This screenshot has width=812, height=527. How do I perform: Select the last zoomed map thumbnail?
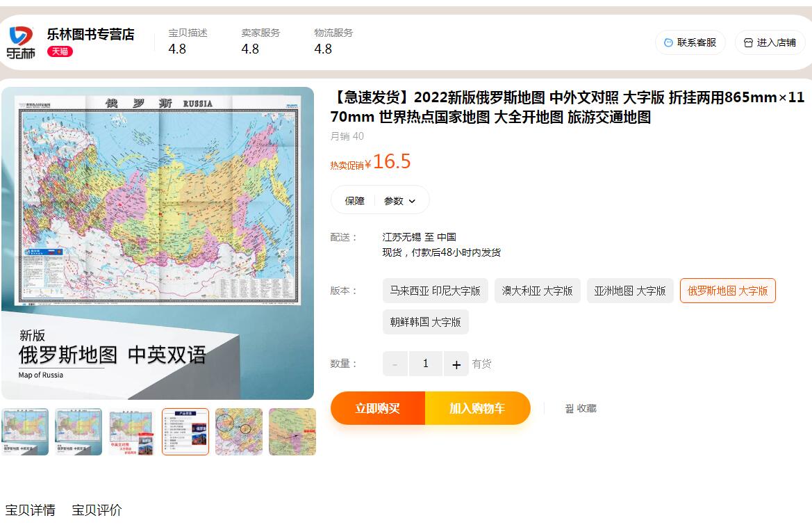click(292, 432)
